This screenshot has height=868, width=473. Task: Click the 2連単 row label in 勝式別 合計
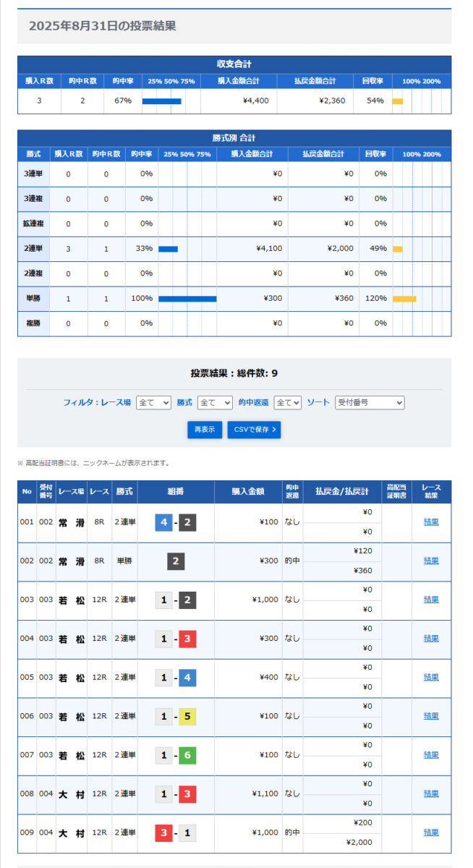pyautogui.click(x=33, y=249)
